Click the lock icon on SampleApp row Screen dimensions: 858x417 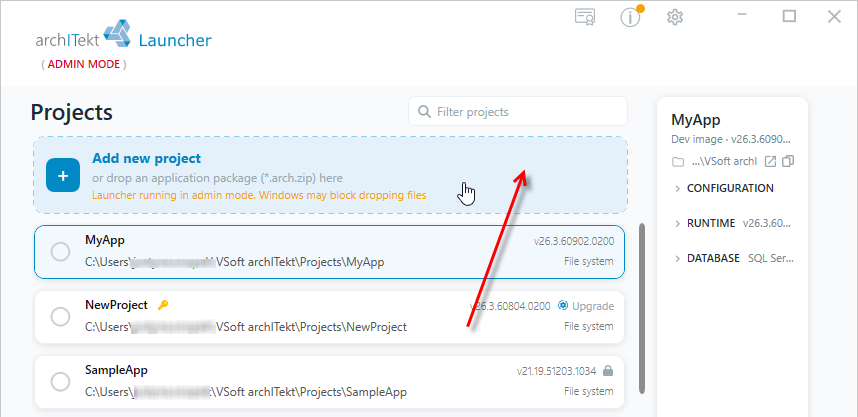607,371
